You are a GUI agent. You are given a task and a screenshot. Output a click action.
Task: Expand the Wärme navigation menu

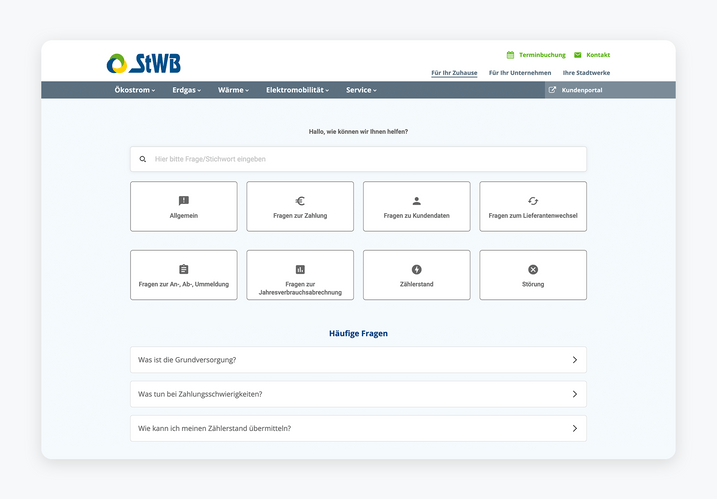(x=233, y=90)
